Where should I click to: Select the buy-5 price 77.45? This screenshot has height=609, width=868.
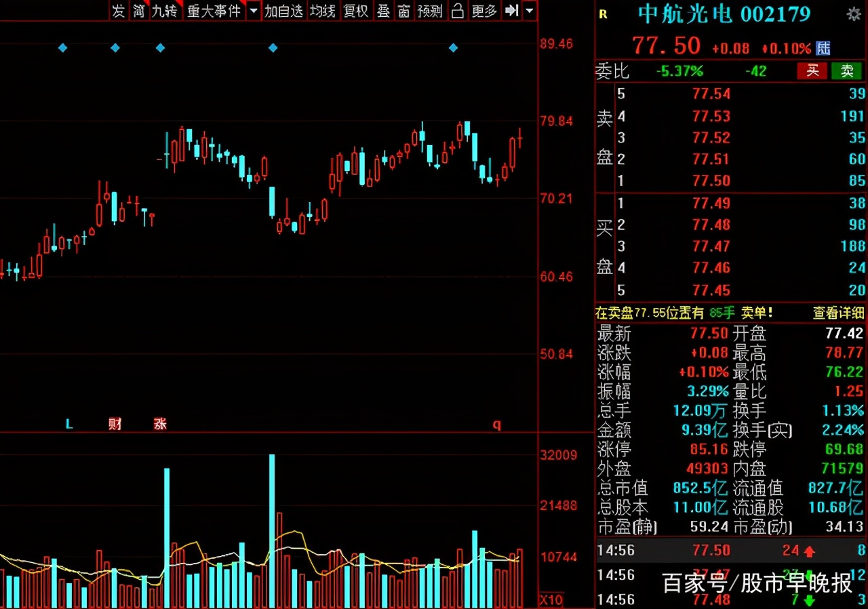tap(711, 290)
